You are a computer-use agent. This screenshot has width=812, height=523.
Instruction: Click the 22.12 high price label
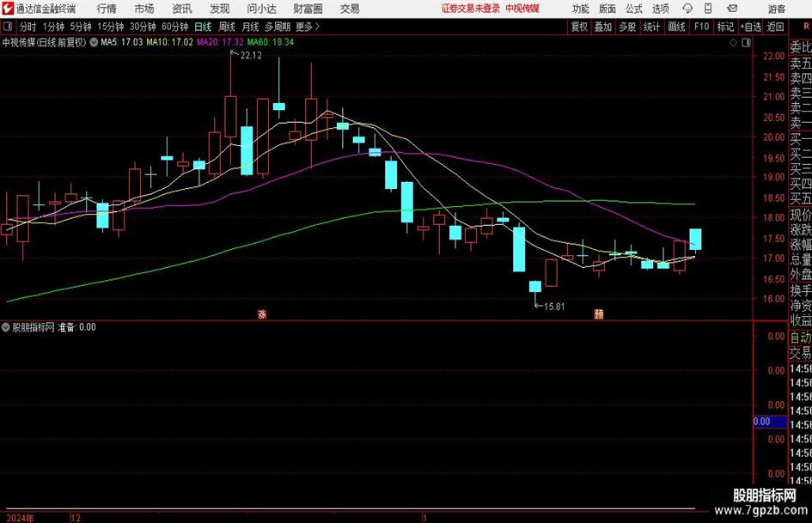click(251, 56)
